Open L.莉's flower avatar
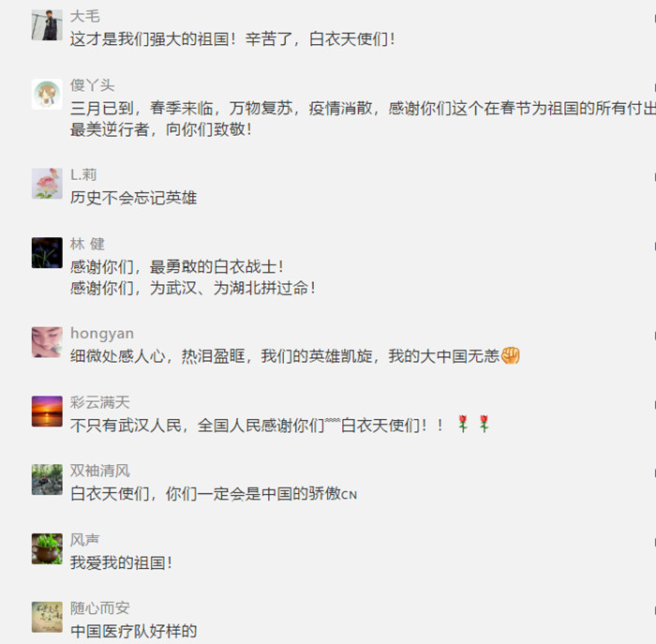The image size is (656, 644). pos(47,184)
